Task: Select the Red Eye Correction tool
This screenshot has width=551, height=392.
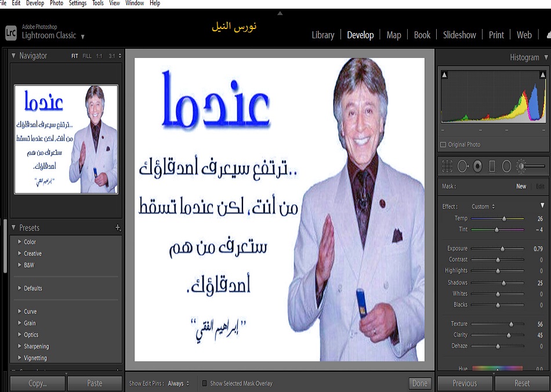Action: (x=478, y=166)
